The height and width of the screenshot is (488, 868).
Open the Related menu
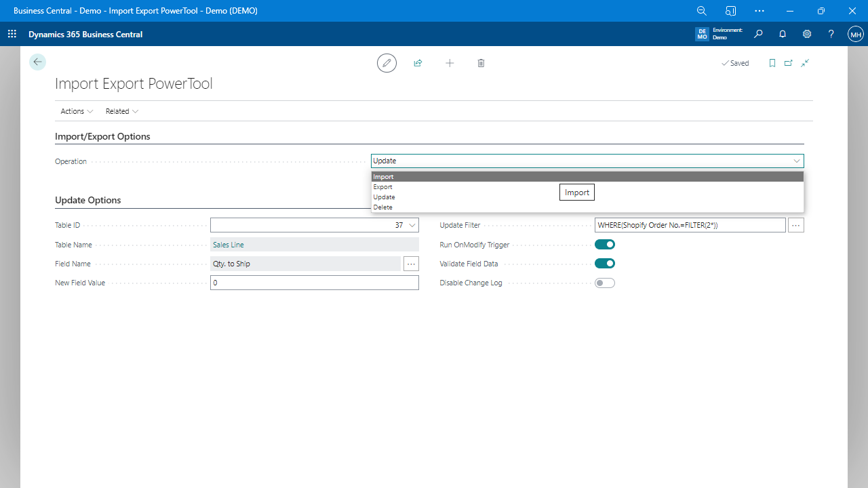(121, 110)
